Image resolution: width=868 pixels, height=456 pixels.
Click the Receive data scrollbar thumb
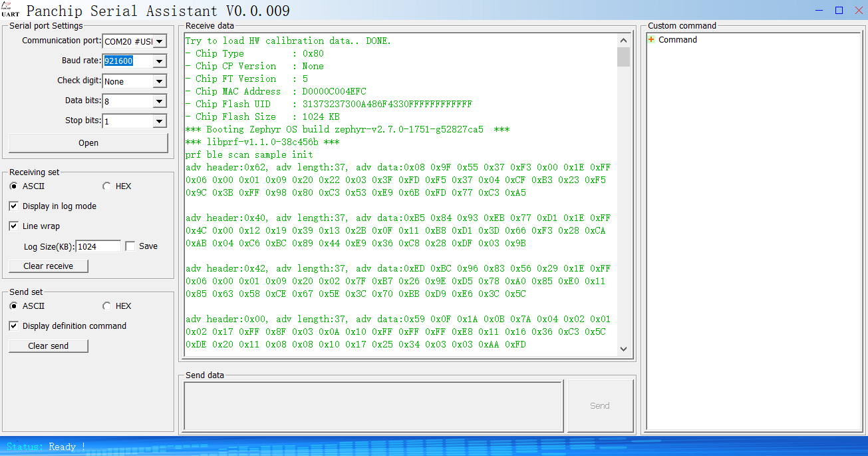(x=623, y=57)
